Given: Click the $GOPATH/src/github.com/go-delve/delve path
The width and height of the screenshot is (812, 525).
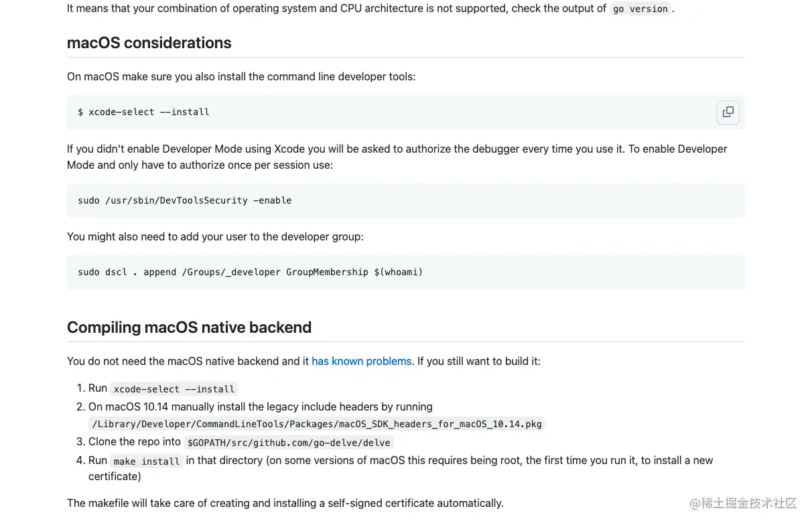Looking at the screenshot, I should tap(289, 443).
